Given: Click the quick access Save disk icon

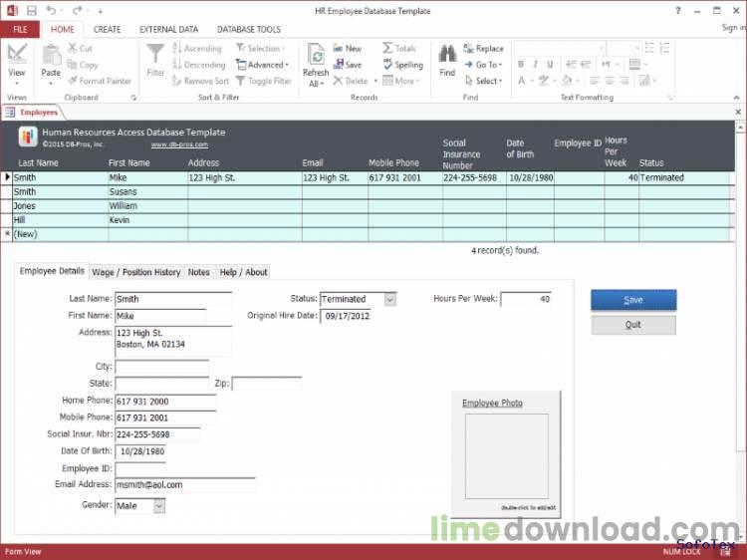Looking at the screenshot, I should [32, 11].
